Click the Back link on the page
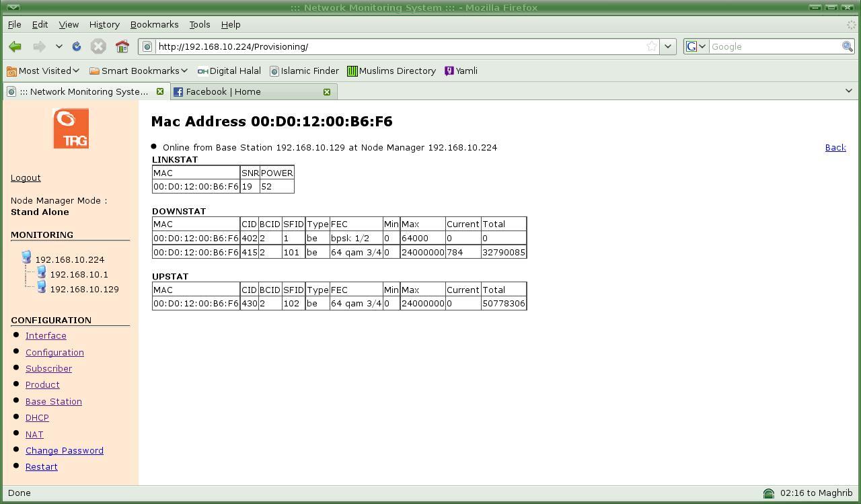 (835, 148)
